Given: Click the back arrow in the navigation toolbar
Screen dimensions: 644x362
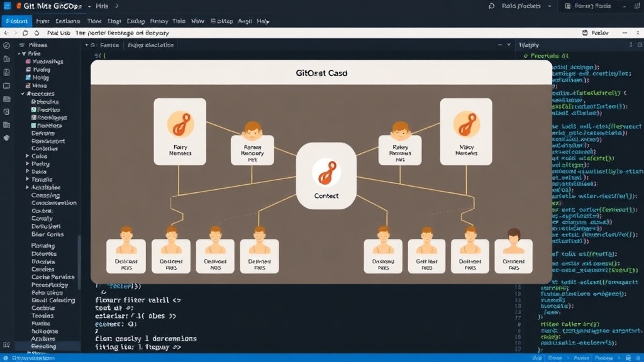Looking at the screenshot, I should pyautogui.click(x=6, y=33).
